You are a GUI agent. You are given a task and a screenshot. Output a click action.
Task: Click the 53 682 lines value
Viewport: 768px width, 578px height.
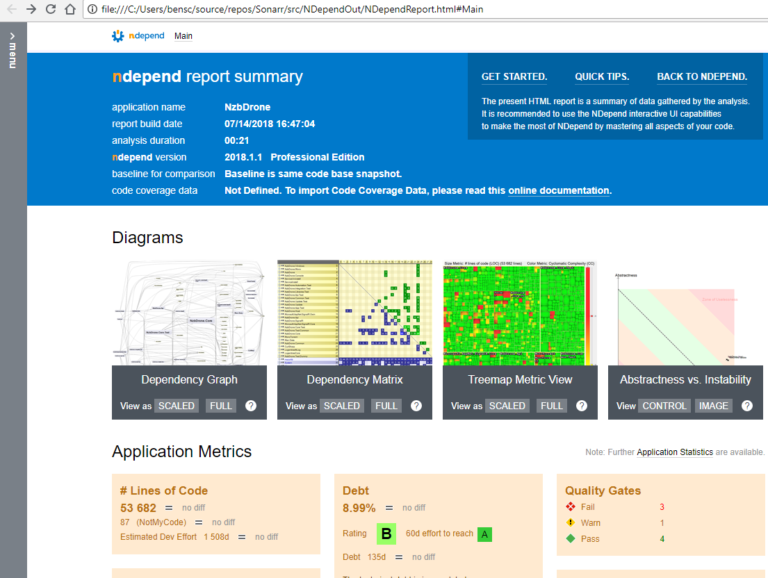(x=138, y=508)
